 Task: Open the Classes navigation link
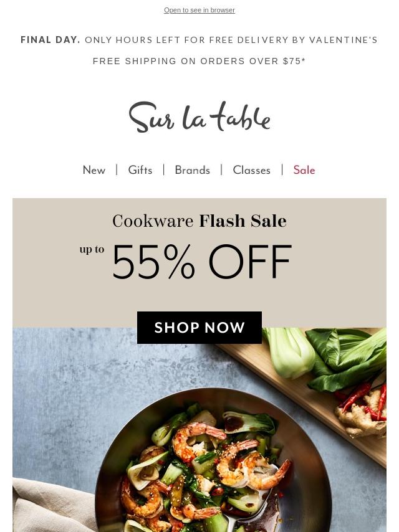point(251,170)
